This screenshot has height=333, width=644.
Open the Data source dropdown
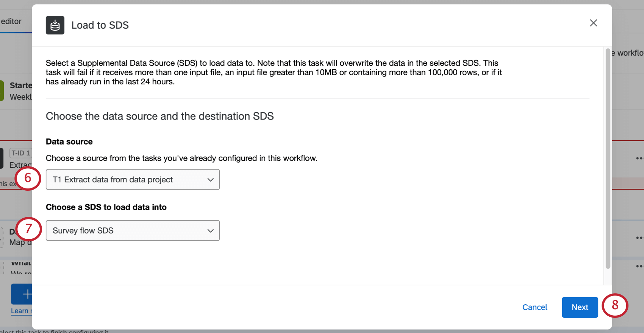click(133, 179)
